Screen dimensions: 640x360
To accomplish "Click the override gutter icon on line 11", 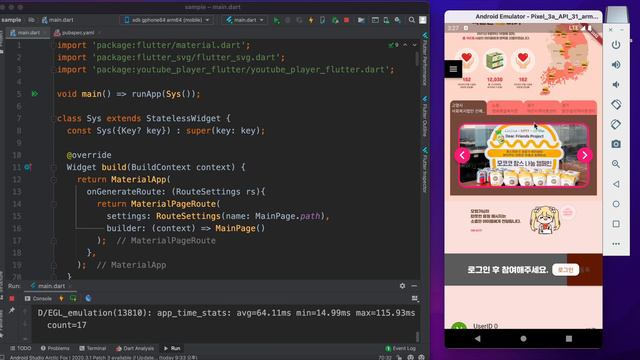I will pos(28,167).
